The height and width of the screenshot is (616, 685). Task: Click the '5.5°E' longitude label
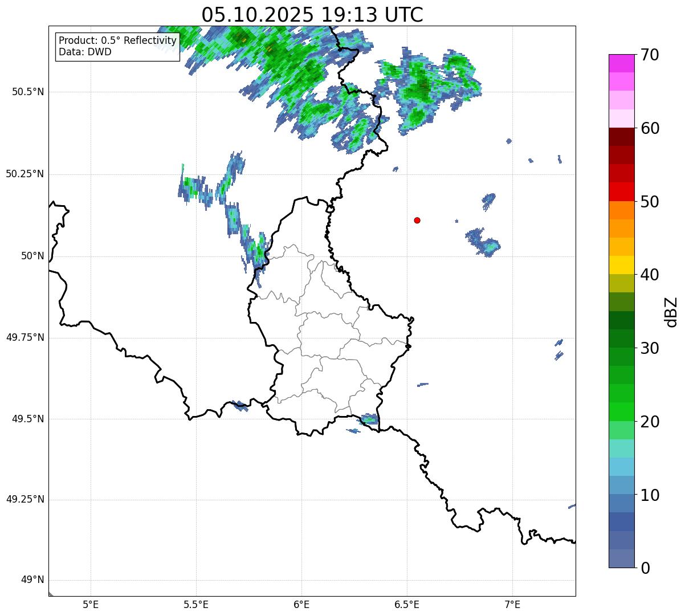[x=196, y=604]
